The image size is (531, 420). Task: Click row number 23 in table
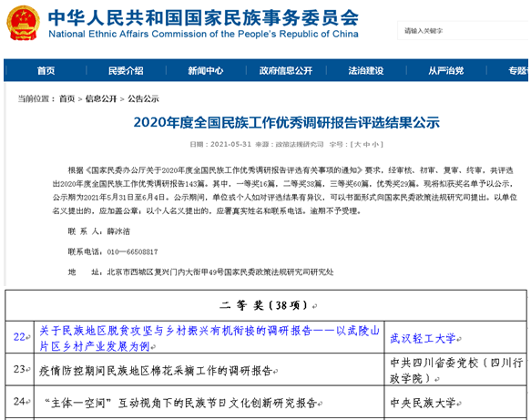click(20, 369)
